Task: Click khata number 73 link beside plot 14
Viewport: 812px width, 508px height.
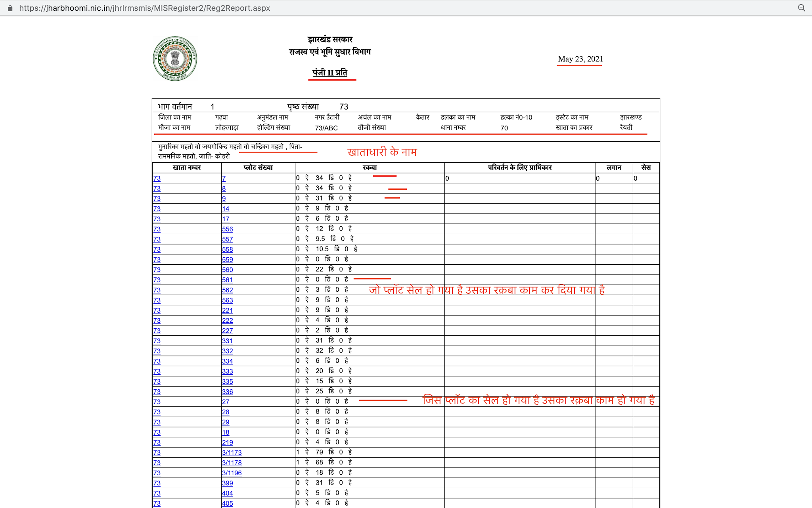Action: tap(157, 209)
